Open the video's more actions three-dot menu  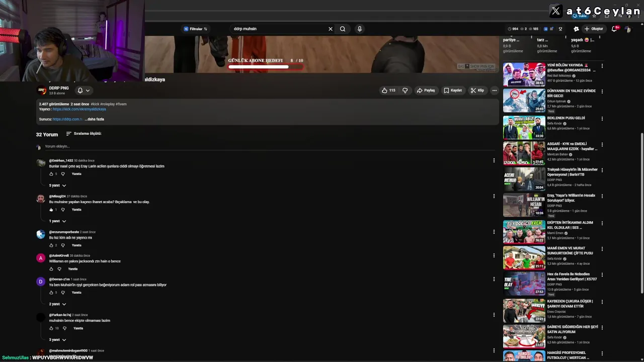pyautogui.click(x=495, y=90)
